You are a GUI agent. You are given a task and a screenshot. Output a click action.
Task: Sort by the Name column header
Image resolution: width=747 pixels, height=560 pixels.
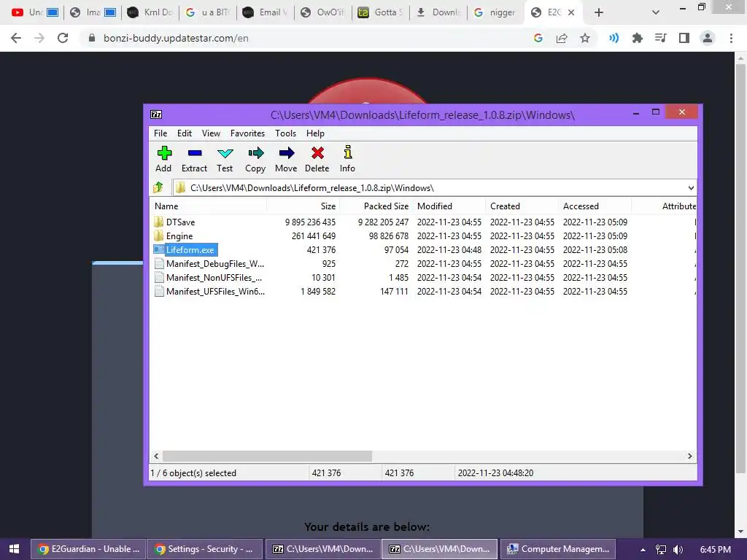(209, 206)
